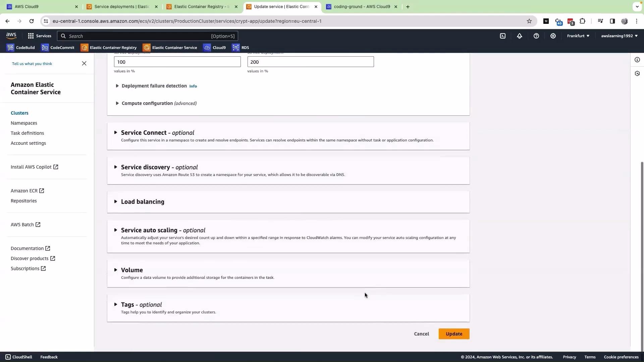Open CodeCommit favorite shortcut
644x362 pixels.
[58, 48]
